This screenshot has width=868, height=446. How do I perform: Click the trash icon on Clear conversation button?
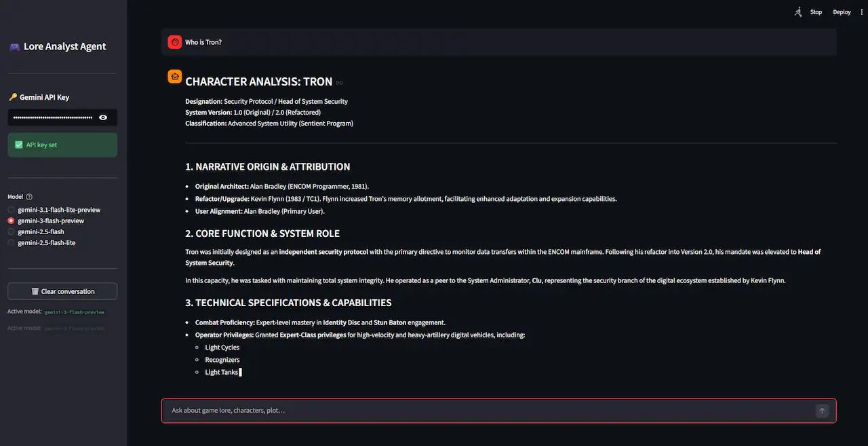(35, 291)
